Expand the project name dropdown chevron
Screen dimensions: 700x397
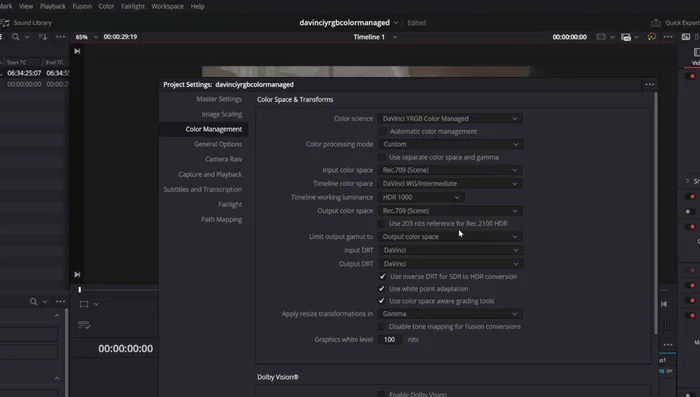coord(396,23)
